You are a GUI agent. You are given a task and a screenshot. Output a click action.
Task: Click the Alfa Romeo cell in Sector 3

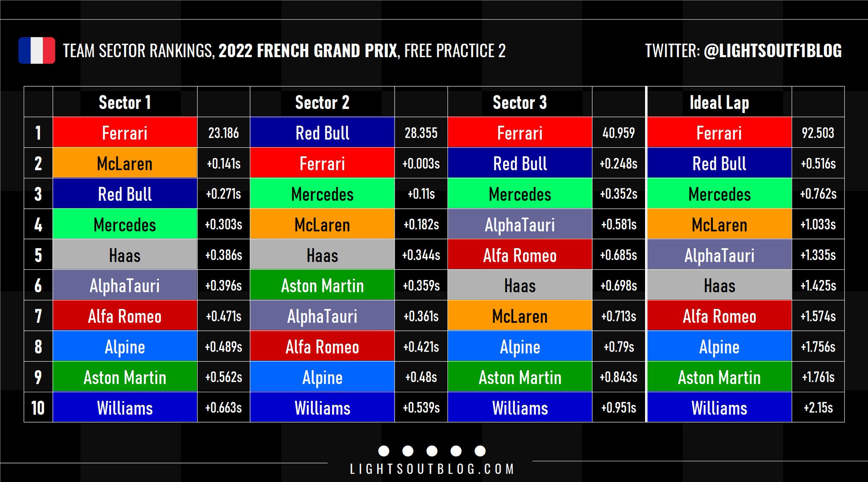click(520, 255)
